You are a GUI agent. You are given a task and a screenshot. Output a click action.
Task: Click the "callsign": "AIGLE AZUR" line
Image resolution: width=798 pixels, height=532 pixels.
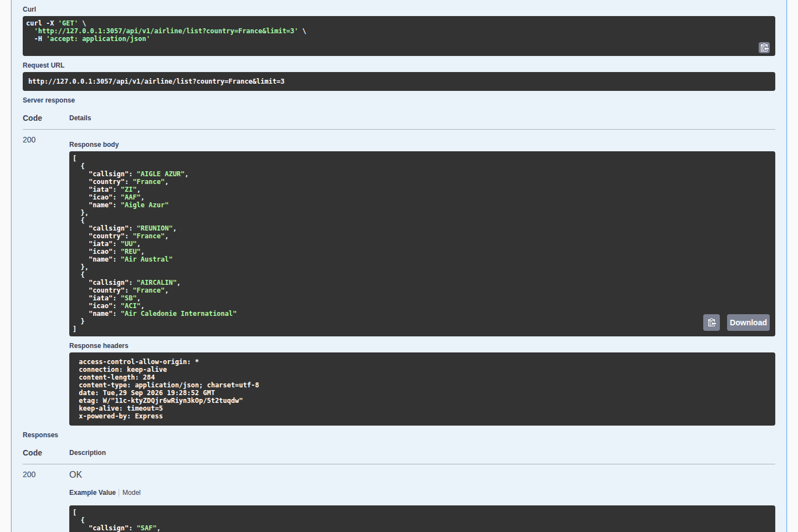tap(139, 174)
